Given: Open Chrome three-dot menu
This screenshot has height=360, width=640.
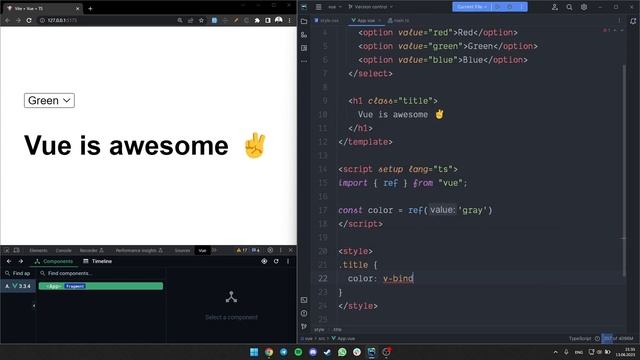Looking at the screenshot, I should (290, 20).
